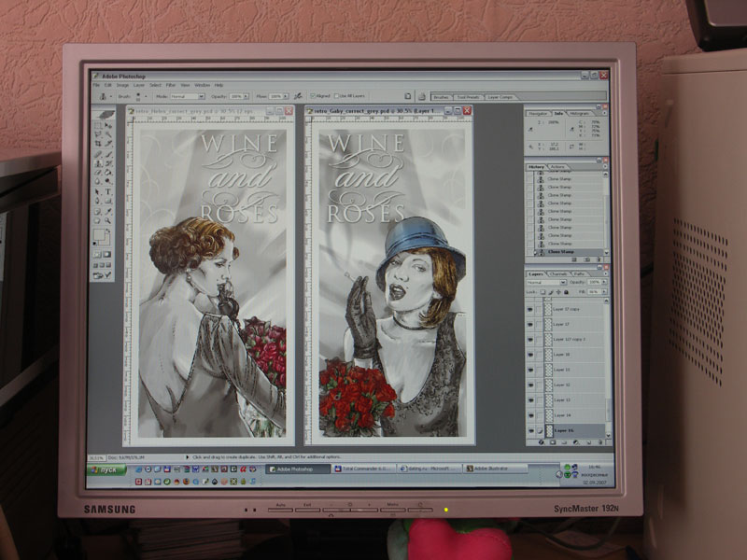747x560 pixels.
Task: Open the Image menu
Action: 122,85
